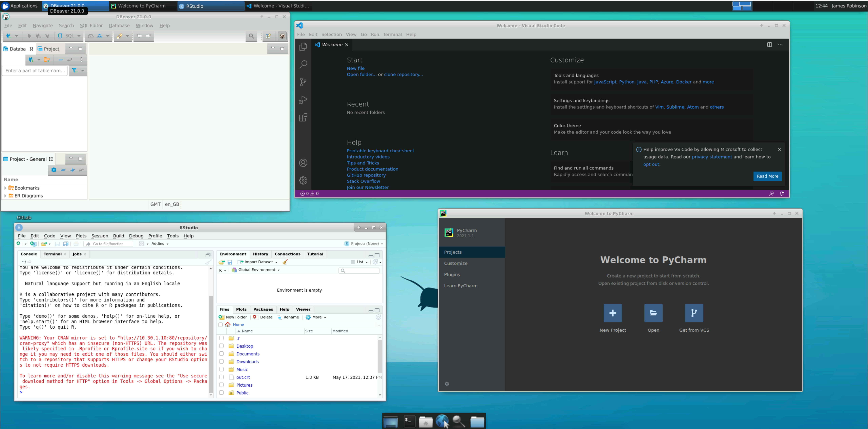Click the RStudio Environment search field

359,271
